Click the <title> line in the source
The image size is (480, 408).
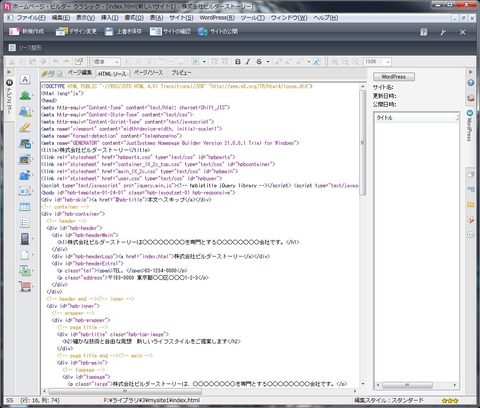pos(95,150)
